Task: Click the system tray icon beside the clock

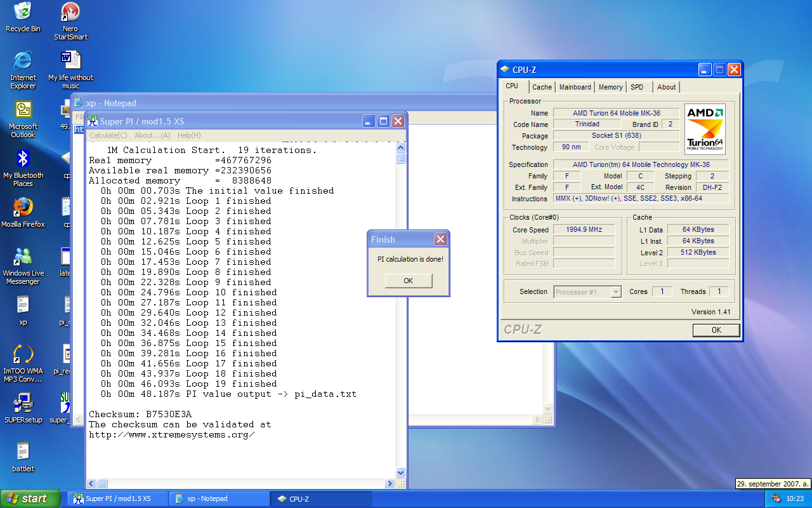Action: pyautogui.click(x=776, y=498)
